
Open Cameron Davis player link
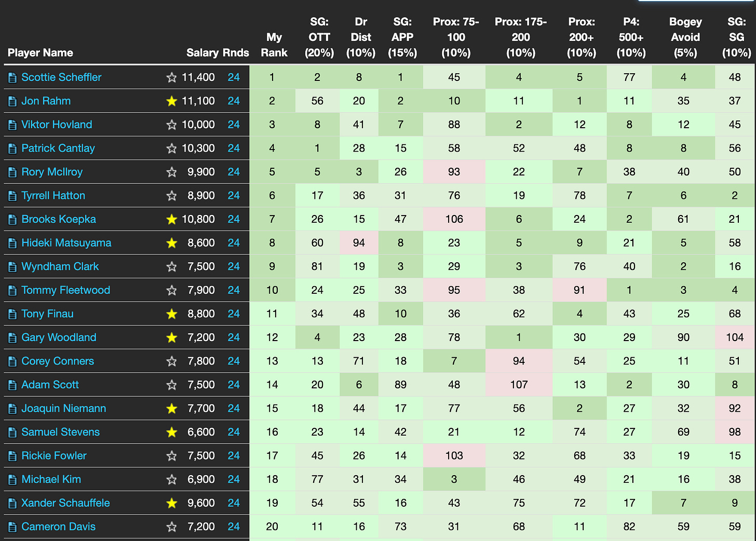pyautogui.click(x=58, y=526)
